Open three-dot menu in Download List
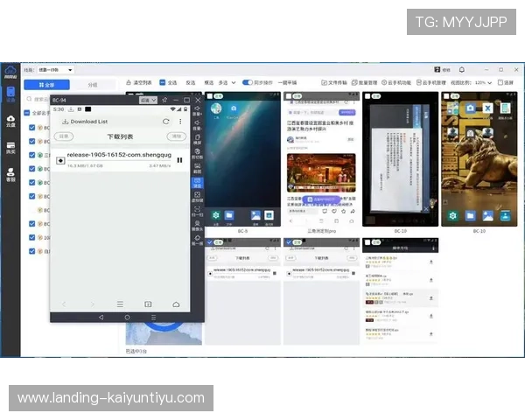The image size is (525, 420). click(x=180, y=122)
